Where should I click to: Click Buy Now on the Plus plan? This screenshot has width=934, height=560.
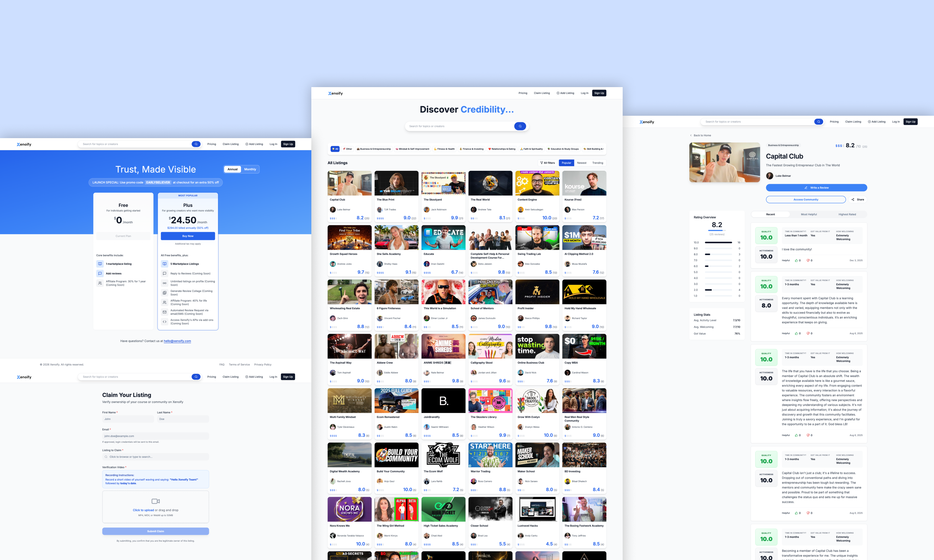(x=188, y=236)
